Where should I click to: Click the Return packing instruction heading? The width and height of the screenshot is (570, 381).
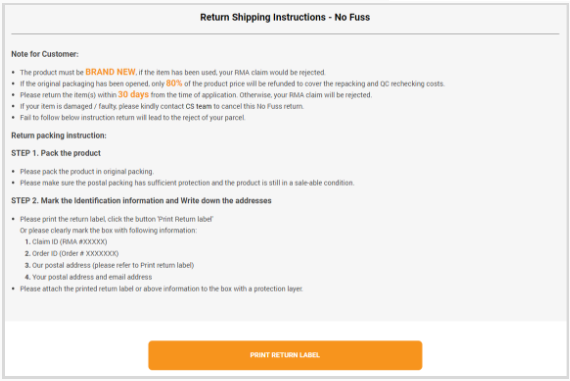(59, 136)
